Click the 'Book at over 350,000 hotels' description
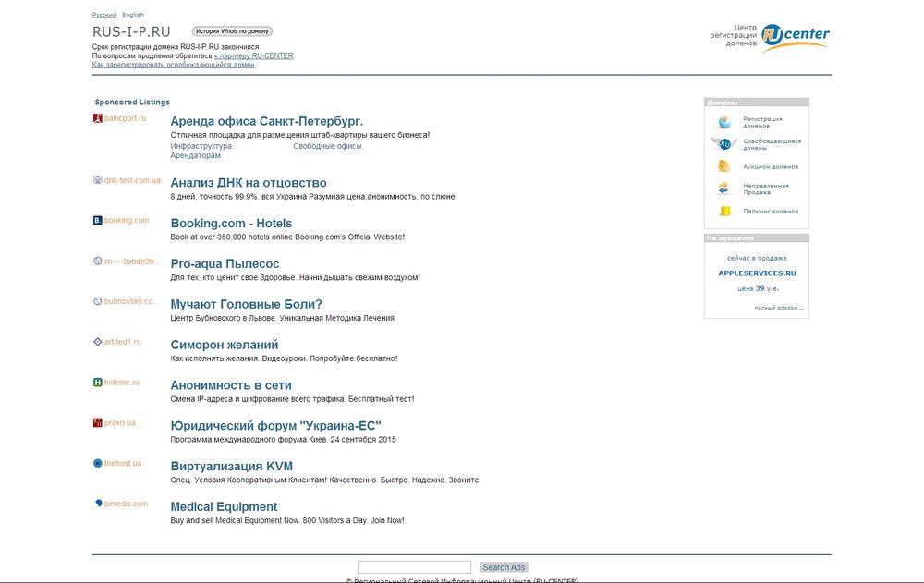The image size is (924, 583). click(287, 237)
